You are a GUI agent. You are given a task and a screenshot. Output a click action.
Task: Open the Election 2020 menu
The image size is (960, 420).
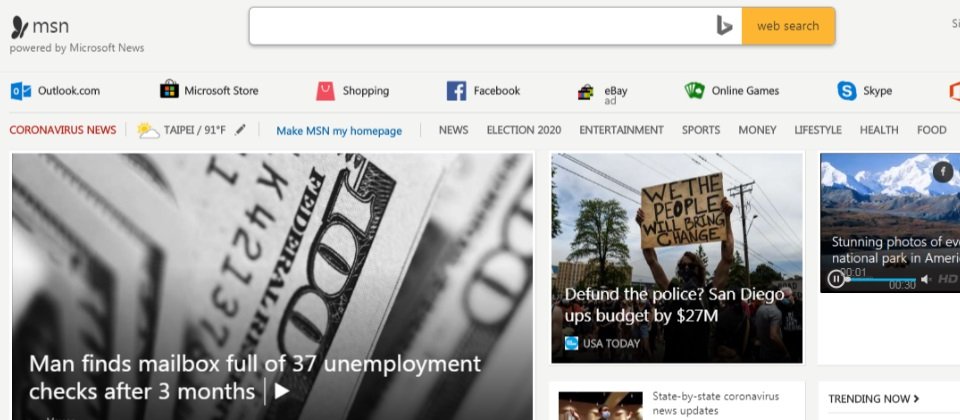click(523, 130)
